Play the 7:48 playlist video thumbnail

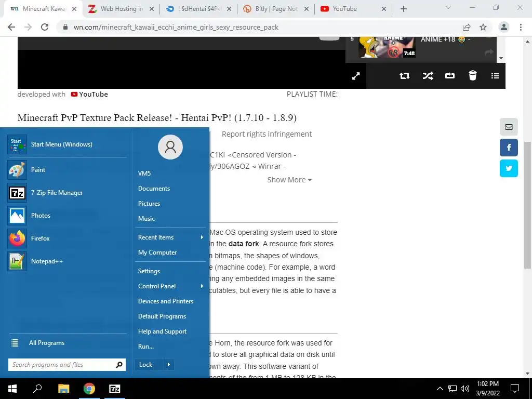387,46
